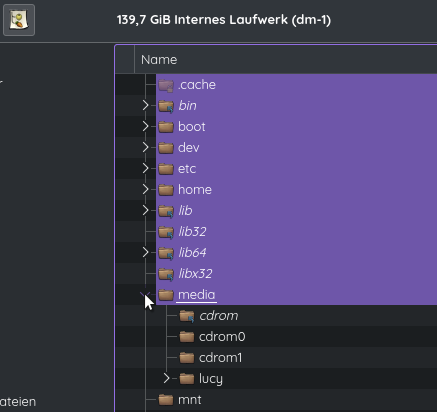Image resolution: width=437 pixels, height=412 pixels.
Task: Expand the etc folder
Action: click(x=145, y=169)
